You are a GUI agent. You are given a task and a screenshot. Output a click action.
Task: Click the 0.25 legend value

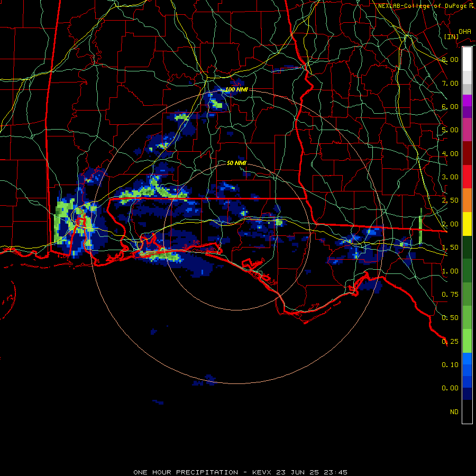click(x=450, y=342)
